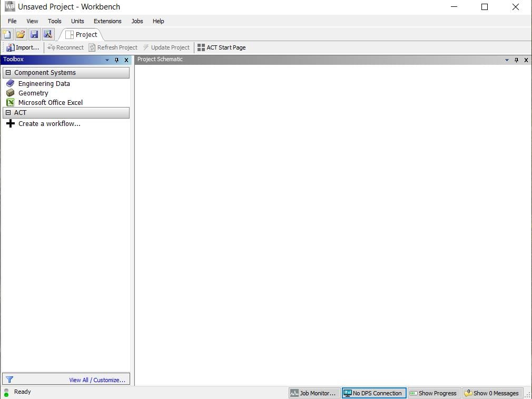Open the Toolbox panel dropdown arrow

click(x=107, y=60)
